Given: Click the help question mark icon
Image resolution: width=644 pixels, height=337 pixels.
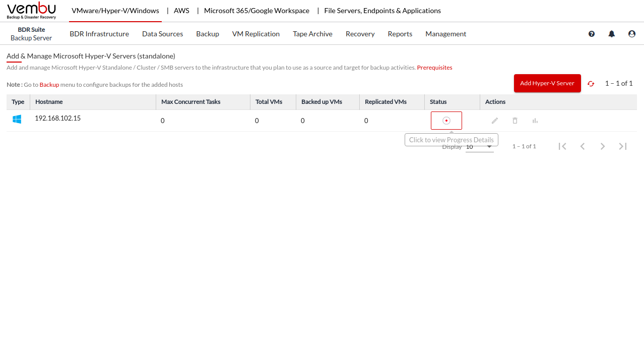Looking at the screenshot, I should [592, 34].
